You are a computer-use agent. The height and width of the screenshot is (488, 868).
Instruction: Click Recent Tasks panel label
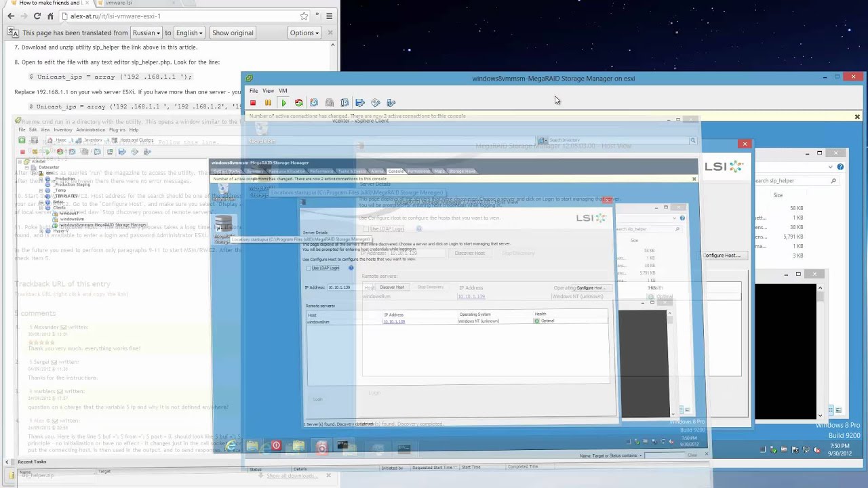pos(32,462)
